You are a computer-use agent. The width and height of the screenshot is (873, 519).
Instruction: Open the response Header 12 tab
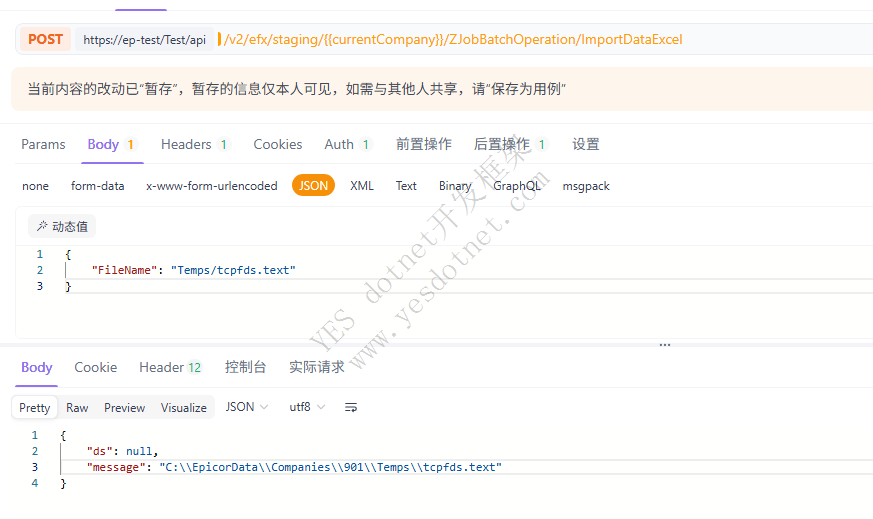pos(170,368)
